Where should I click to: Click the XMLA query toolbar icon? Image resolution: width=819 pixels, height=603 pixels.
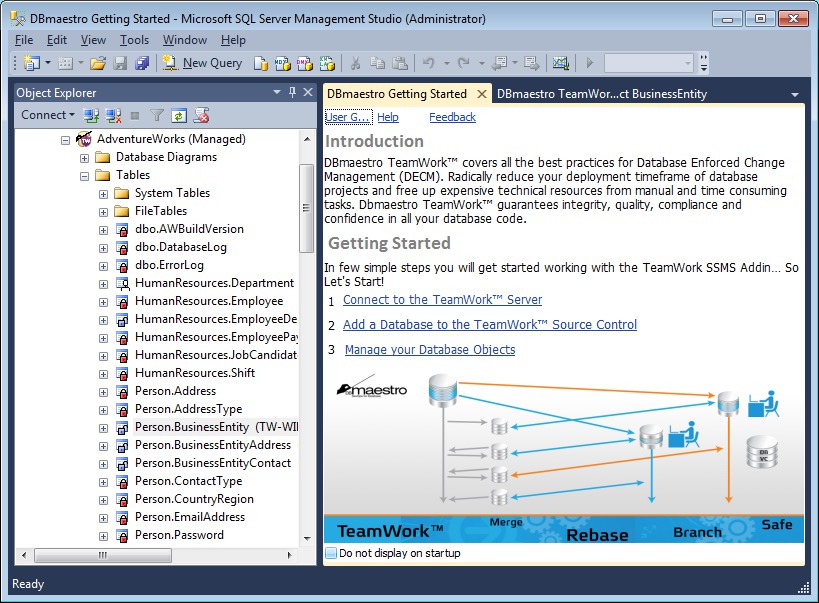[x=327, y=63]
